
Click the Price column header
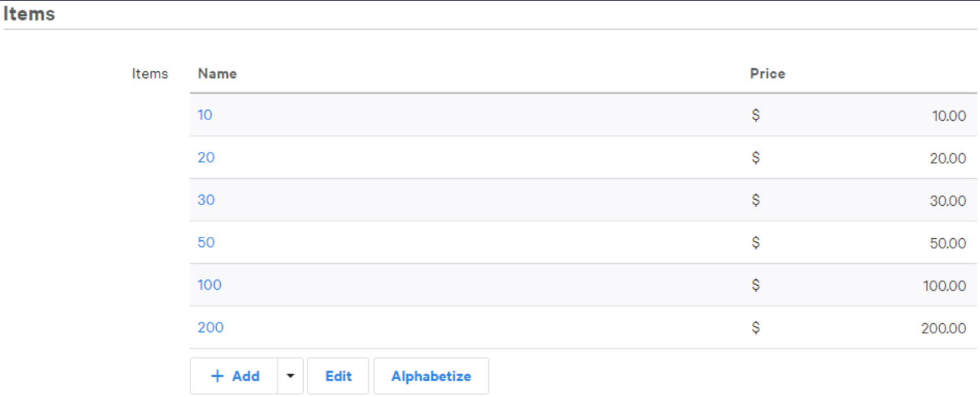[x=767, y=74]
